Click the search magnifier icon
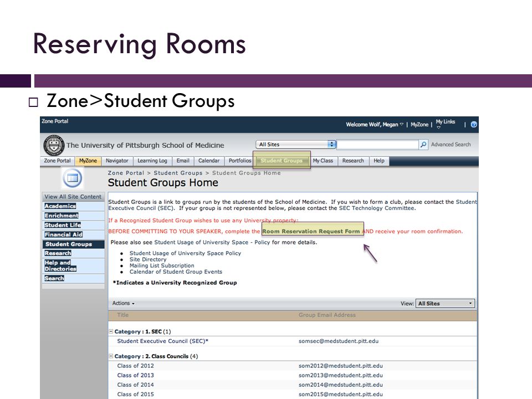The height and width of the screenshot is (399, 532). coord(423,145)
